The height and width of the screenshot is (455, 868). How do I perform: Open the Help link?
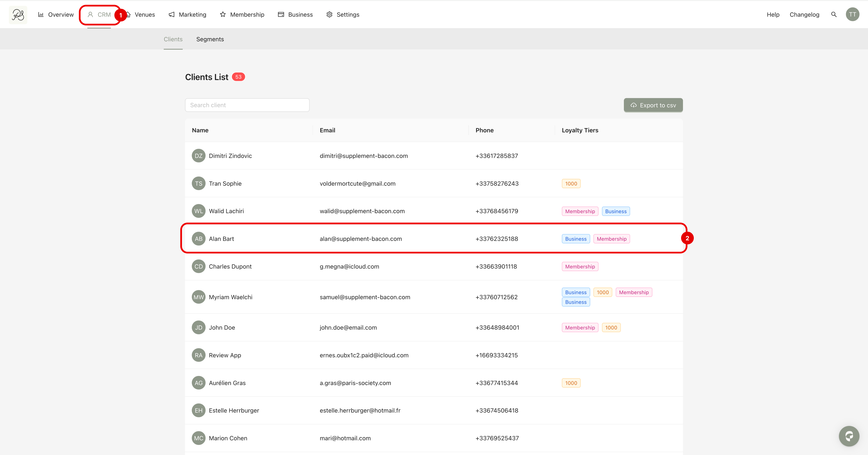[773, 14]
